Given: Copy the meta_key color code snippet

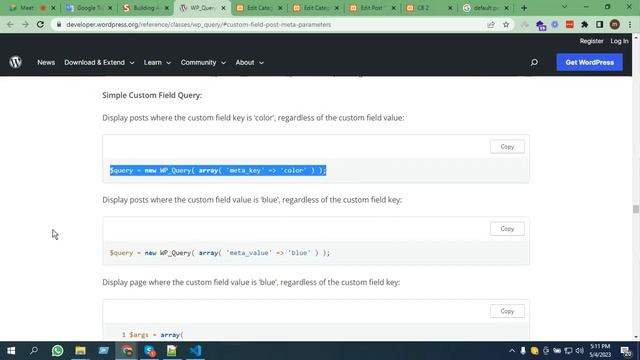Looking at the screenshot, I should tap(507, 147).
